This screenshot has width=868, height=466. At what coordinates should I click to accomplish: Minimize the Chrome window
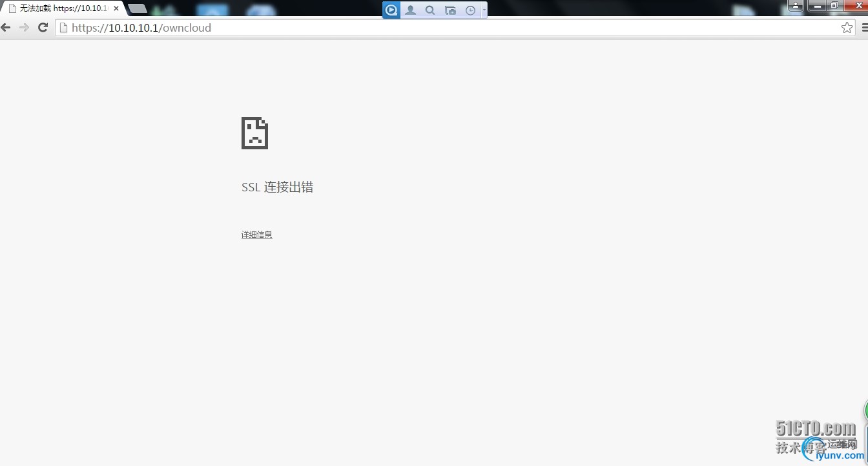[x=818, y=5]
